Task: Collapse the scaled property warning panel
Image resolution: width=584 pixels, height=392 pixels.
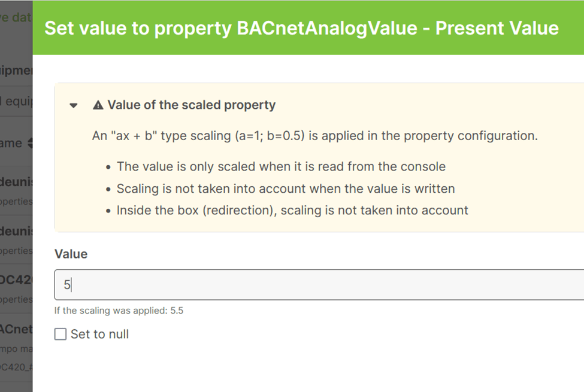Action: pos(74,105)
